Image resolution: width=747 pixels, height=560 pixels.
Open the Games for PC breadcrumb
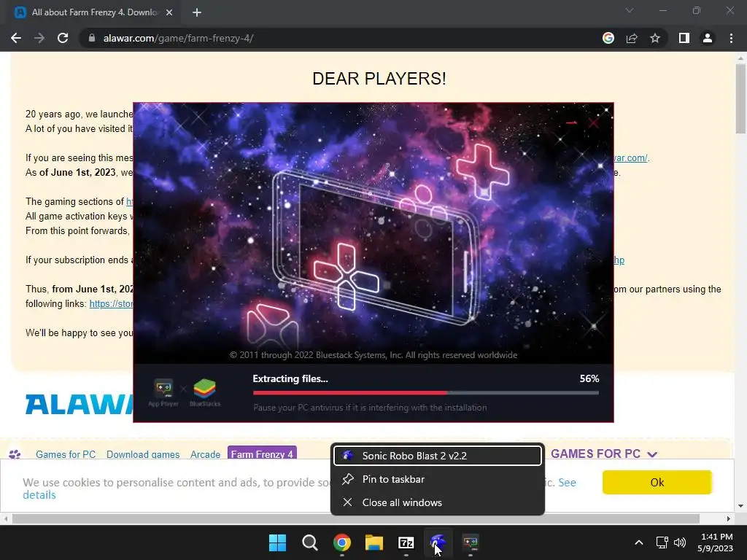click(x=66, y=454)
